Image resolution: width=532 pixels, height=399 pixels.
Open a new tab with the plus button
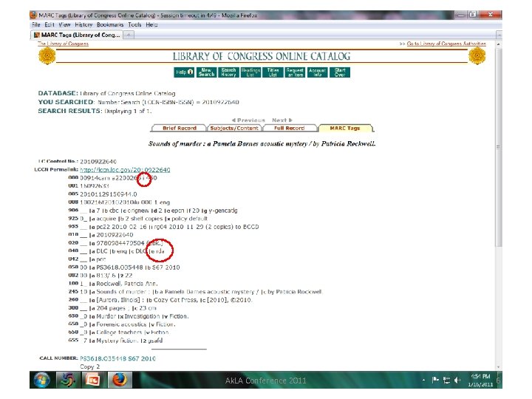(x=129, y=35)
